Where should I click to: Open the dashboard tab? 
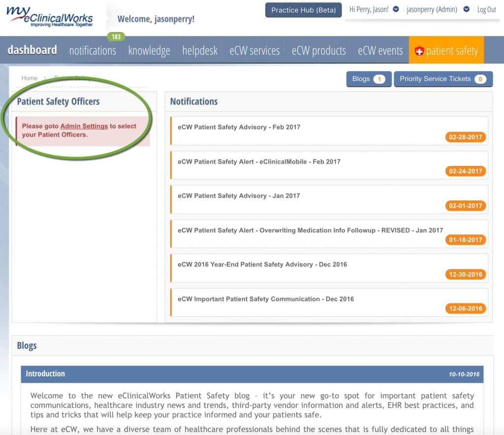click(32, 50)
